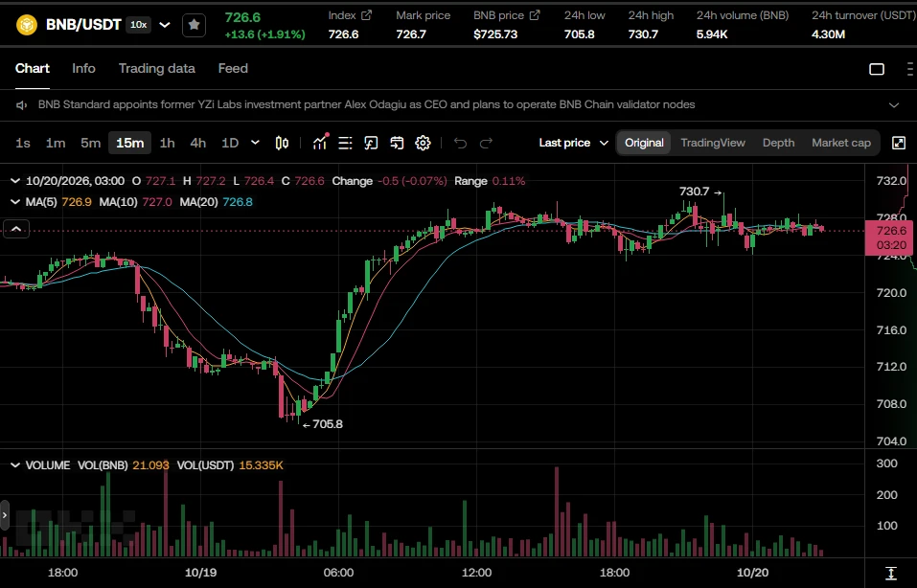The width and height of the screenshot is (917, 588).
Task: Switch to TradingView chart mode
Action: click(713, 143)
